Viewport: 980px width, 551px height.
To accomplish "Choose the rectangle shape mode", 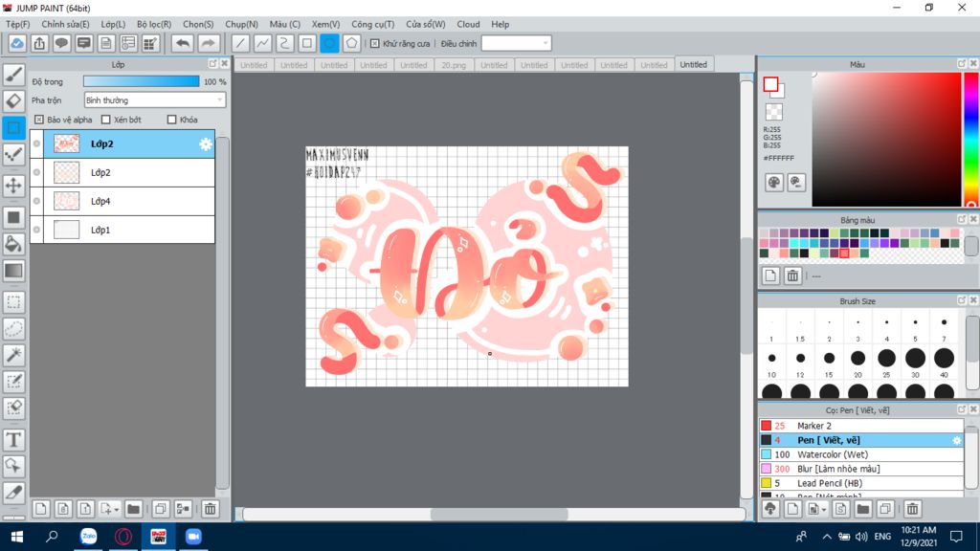I will tap(307, 43).
